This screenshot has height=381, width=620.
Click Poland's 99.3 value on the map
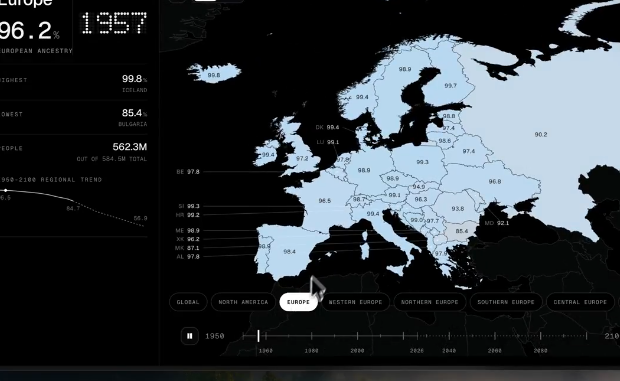click(422, 162)
